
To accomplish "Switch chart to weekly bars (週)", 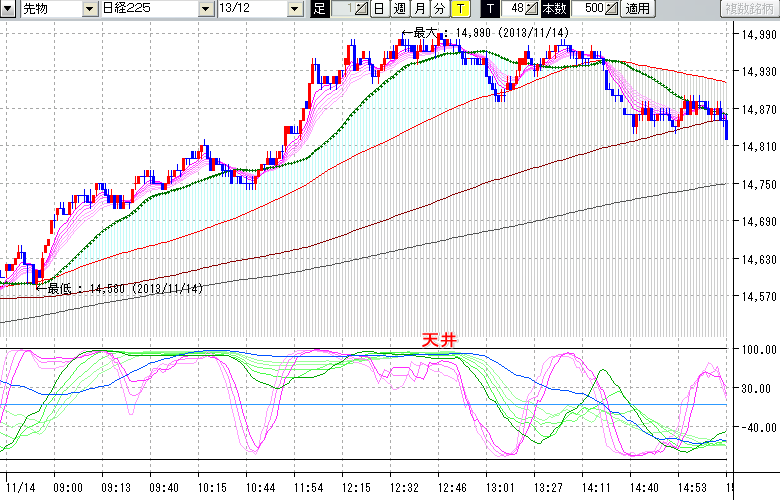I will tap(399, 9).
